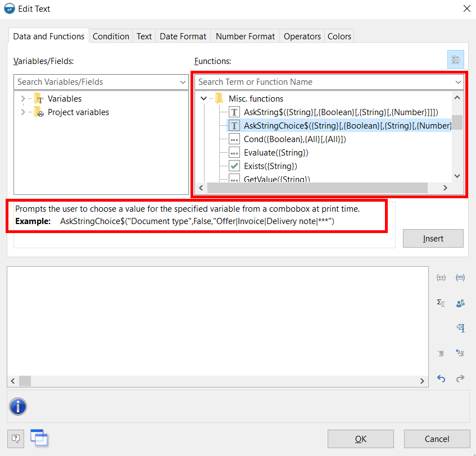
Task: Click in the Search Term or Function Name field
Action: pos(323,82)
